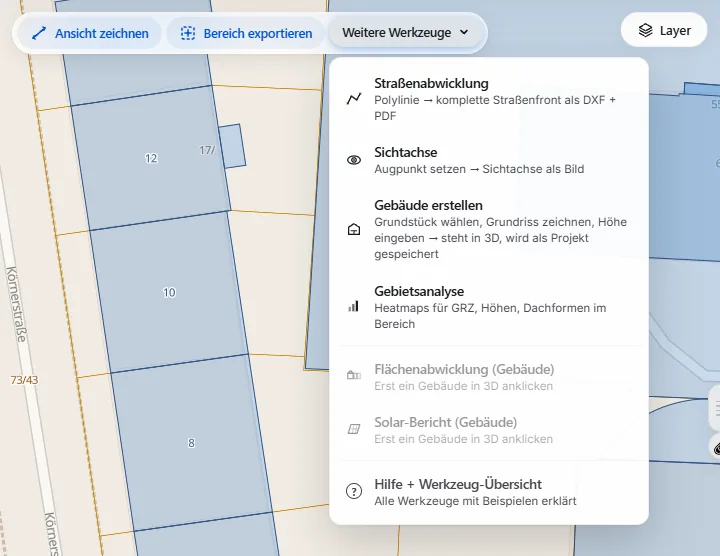Screen dimensions: 720x556
Task: Select Solar-Bericht (Gebäude) menu entry
Action: pyautogui.click(x=489, y=430)
